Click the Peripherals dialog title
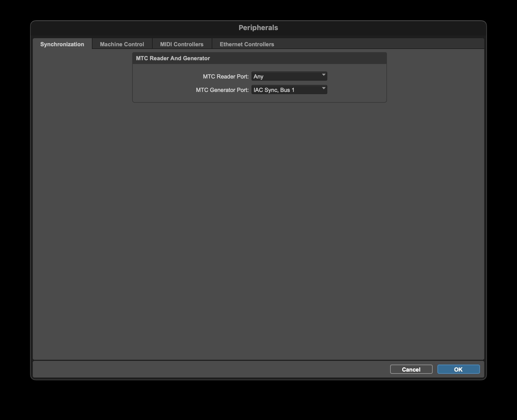Viewport: 517px width, 420px height. 258,27
